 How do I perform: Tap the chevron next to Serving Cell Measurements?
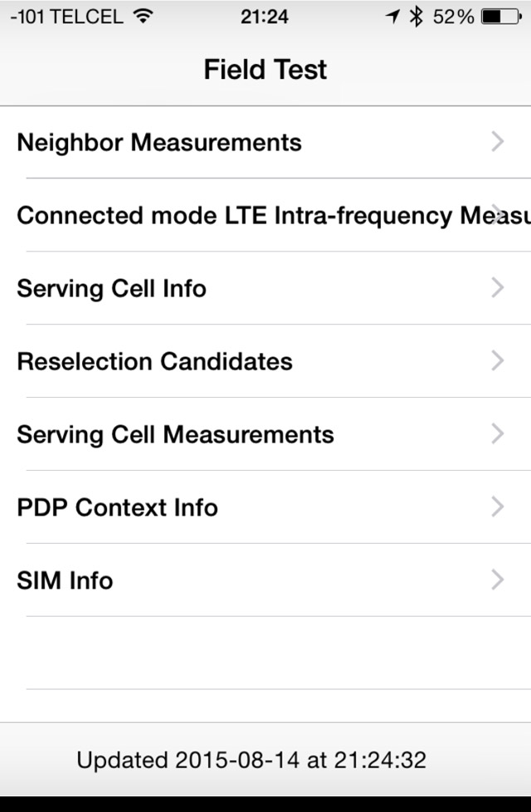point(497,434)
